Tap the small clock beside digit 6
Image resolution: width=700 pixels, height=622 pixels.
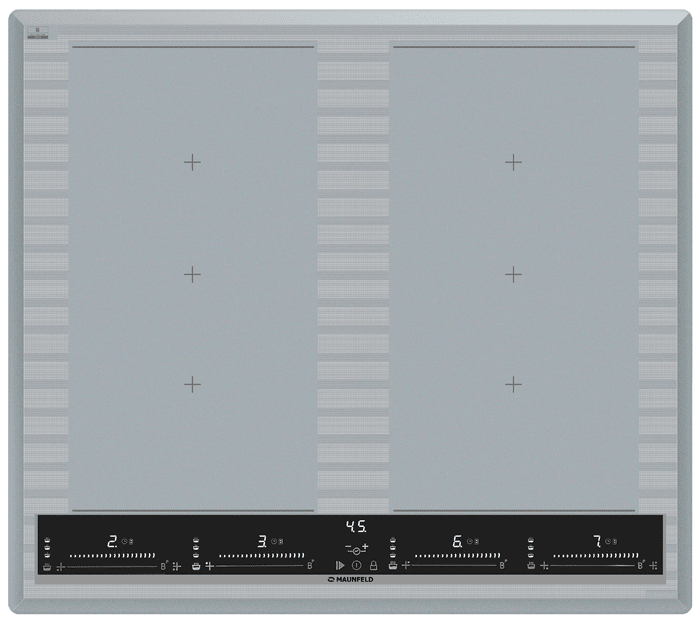pyautogui.click(x=470, y=541)
